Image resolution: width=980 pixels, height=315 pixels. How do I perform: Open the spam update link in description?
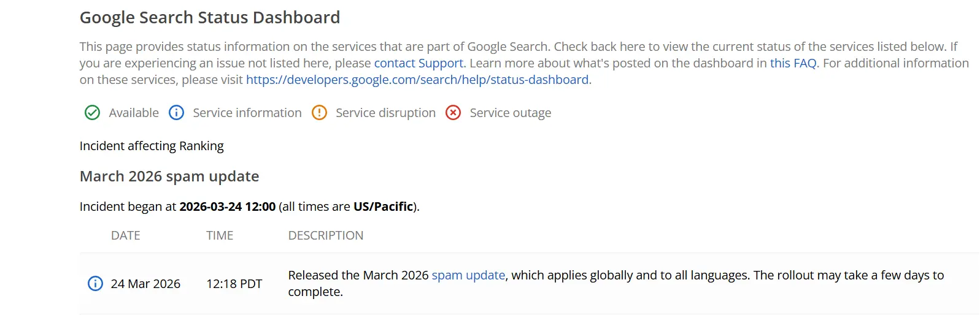(468, 275)
